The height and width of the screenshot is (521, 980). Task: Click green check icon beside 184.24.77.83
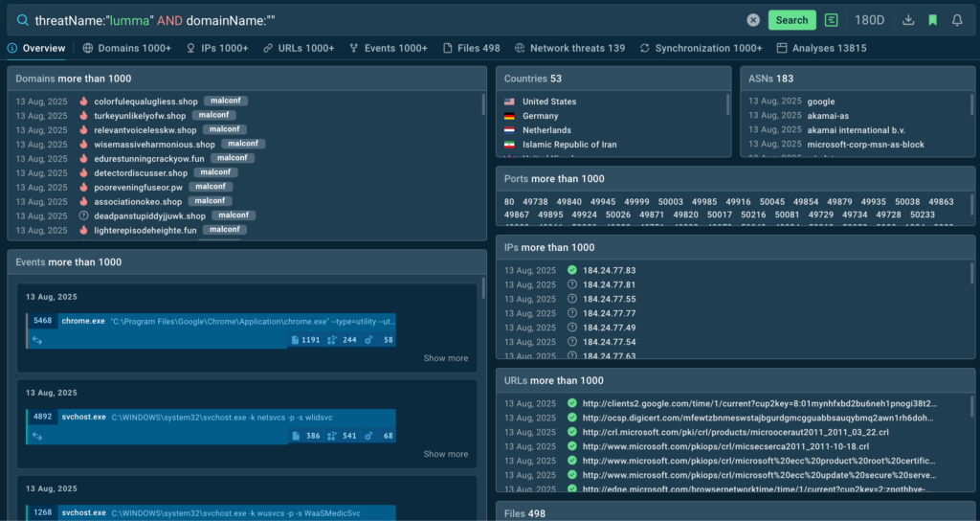point(572,270)
